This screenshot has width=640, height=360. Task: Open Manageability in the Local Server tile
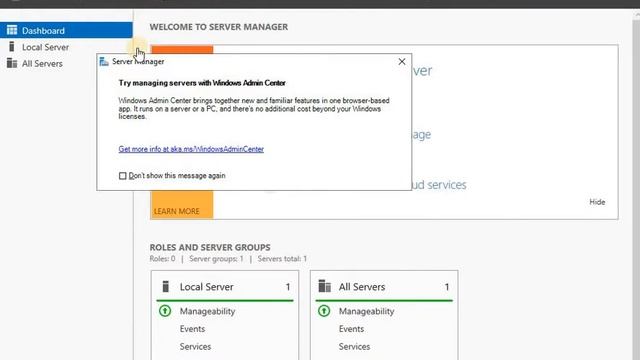[207, 311]
